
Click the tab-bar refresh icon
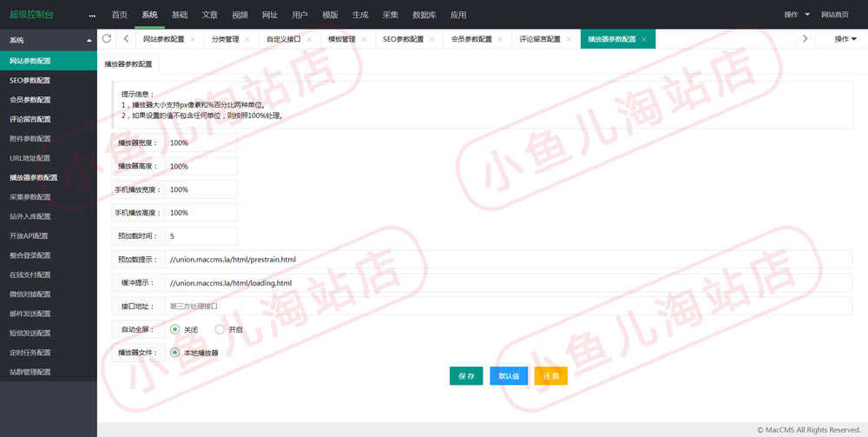(107, 39)
